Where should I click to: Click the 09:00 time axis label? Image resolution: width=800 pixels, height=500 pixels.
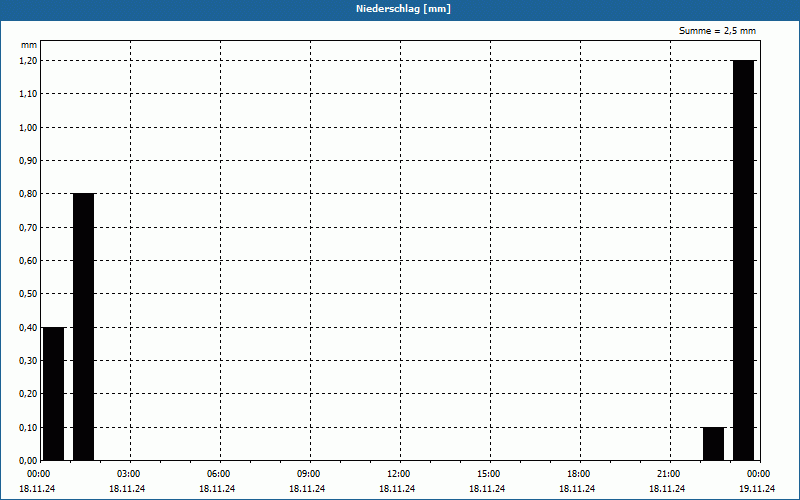click(308, 474)
